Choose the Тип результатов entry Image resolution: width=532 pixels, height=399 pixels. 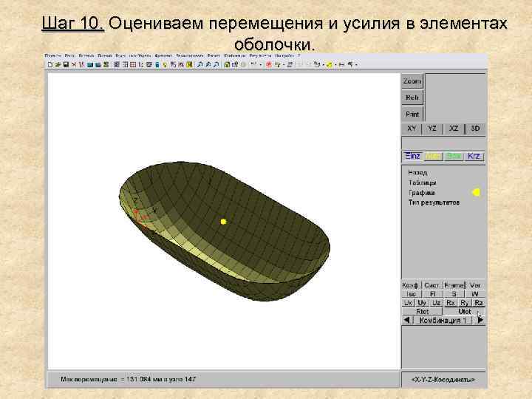coord(434,202)
